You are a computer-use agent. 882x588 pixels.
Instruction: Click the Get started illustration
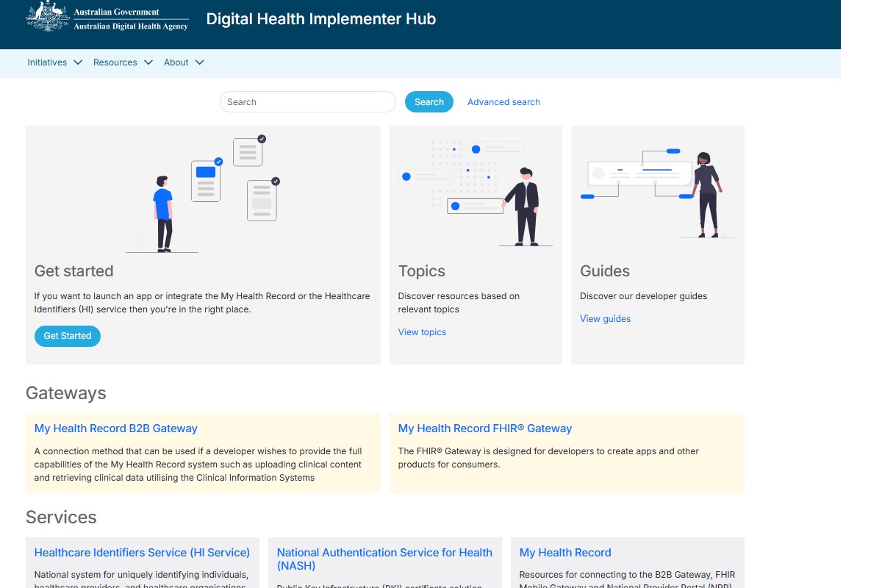[203, 194]
